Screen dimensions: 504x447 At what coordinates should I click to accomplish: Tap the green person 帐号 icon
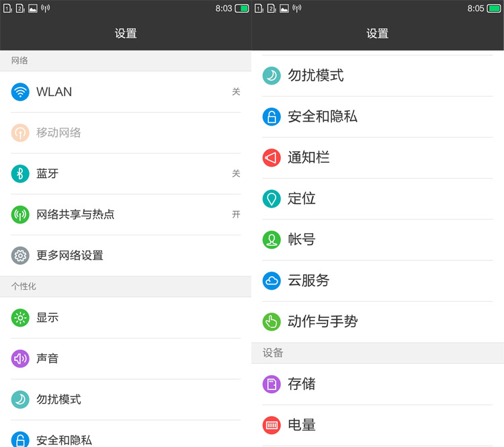[271, 240]
